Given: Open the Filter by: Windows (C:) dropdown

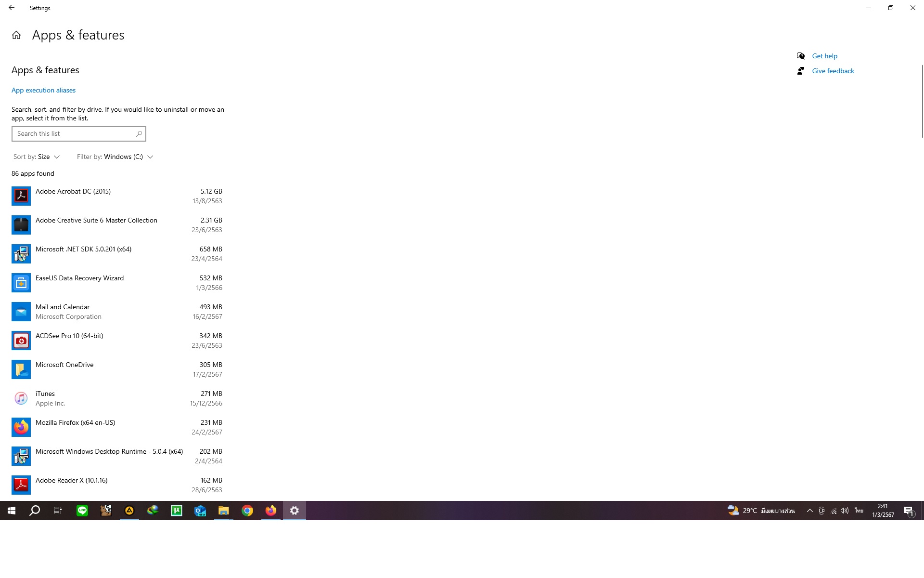Looking at the screenshot, I should (115, 157).
